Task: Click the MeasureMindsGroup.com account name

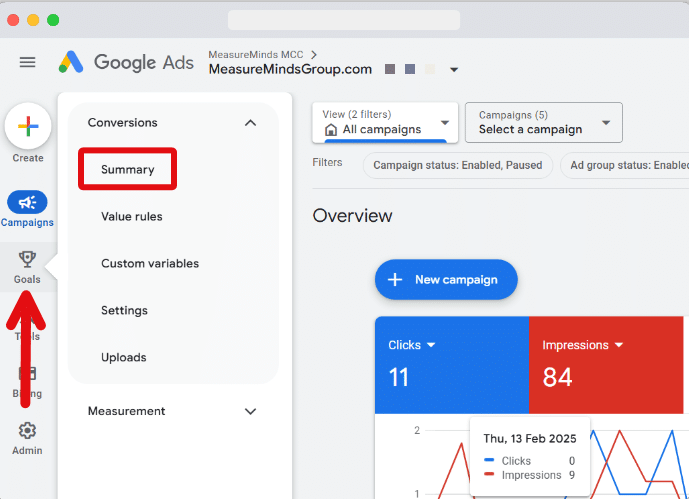Action: point(290,69)
